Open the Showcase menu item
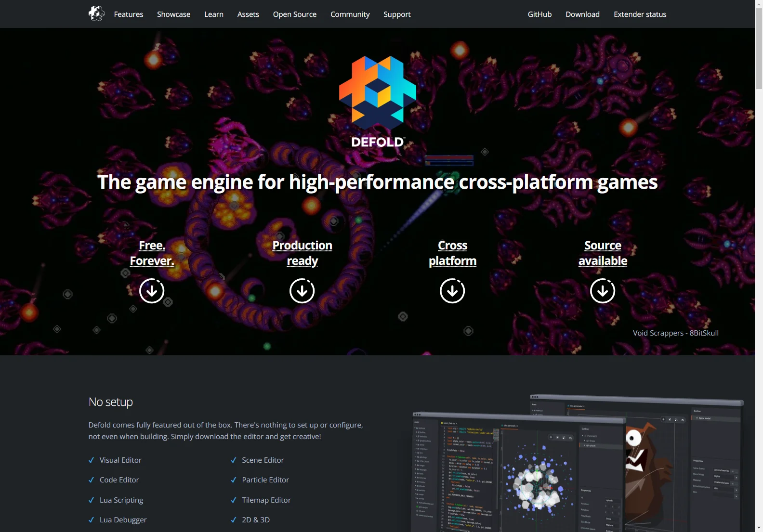The image size is (763, 532). 173,14
